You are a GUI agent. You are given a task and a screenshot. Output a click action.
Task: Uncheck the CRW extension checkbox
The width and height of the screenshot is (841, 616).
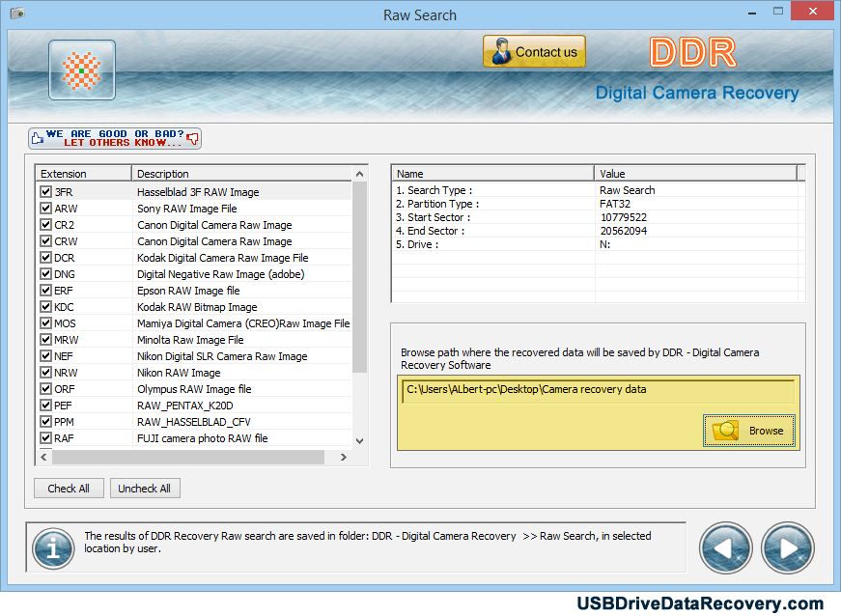(x=45, y=240)
